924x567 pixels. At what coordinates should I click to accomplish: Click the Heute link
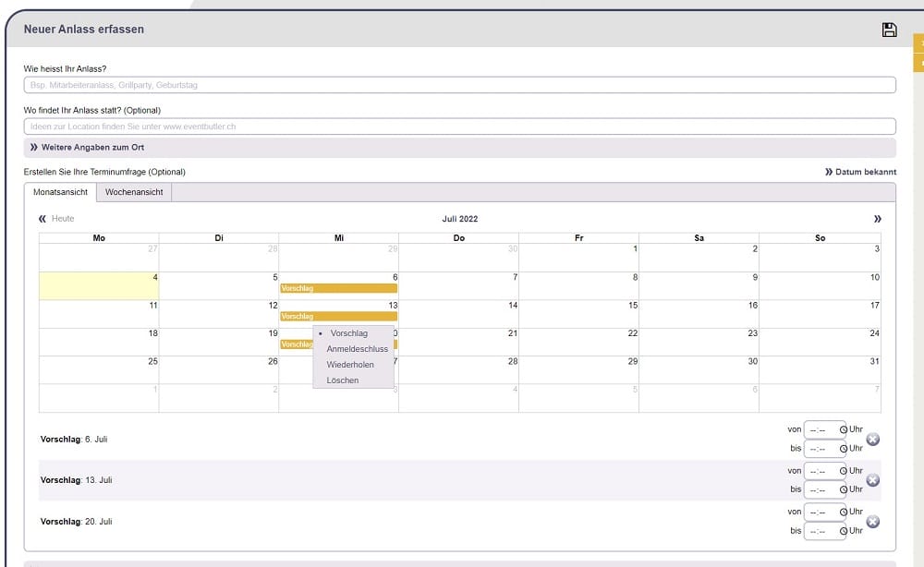tap(63, 219)
